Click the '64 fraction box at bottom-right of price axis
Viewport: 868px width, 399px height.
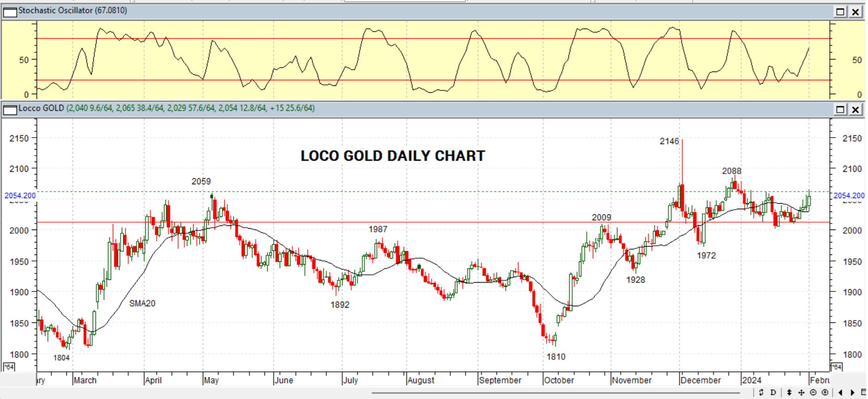(837, 367)
